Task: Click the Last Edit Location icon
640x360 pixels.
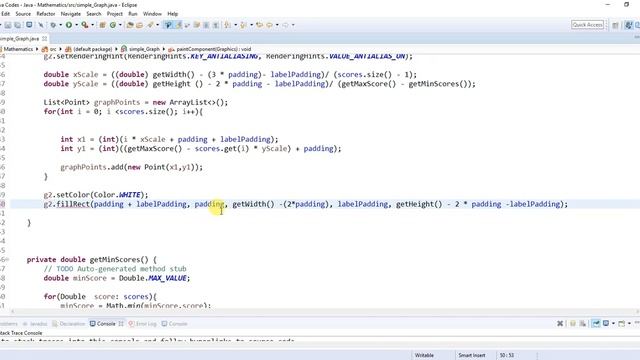Action: (260, 25)
